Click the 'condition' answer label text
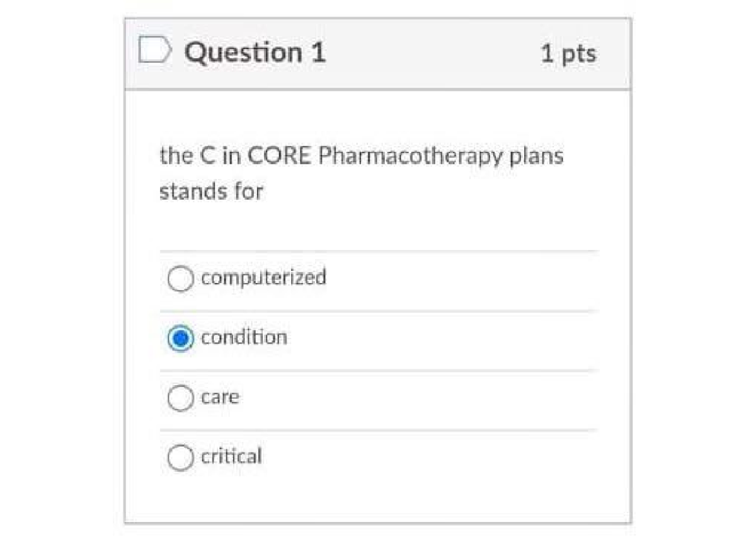The image size is (756, 537). 244,337
